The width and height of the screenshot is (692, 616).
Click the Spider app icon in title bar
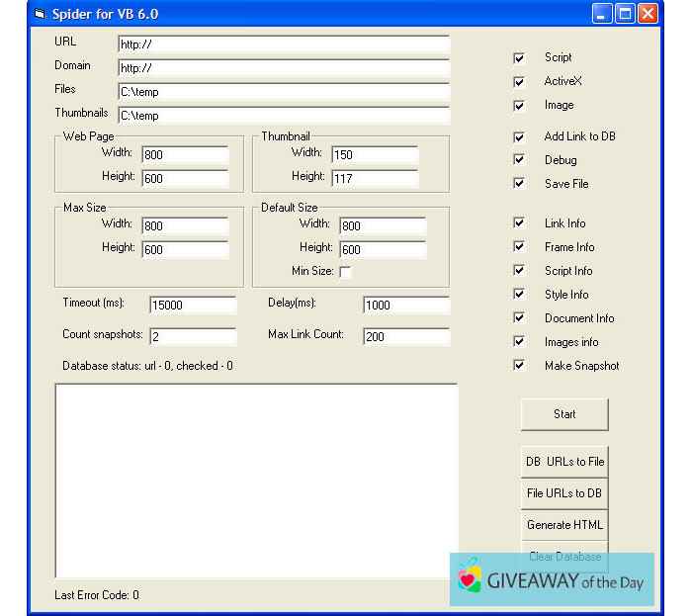click(x=41, y=14)
